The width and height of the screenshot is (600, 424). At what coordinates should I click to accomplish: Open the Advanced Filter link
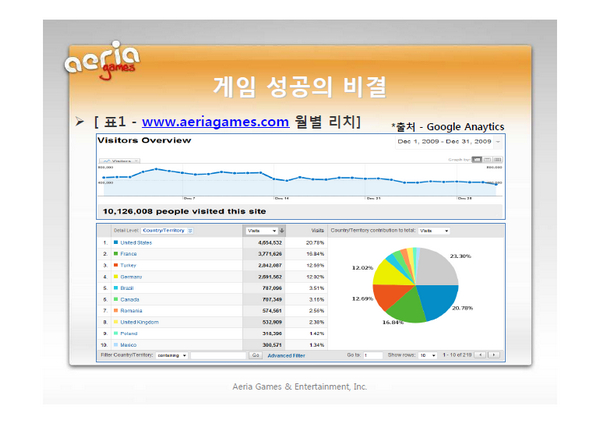[x=286, y=356]
